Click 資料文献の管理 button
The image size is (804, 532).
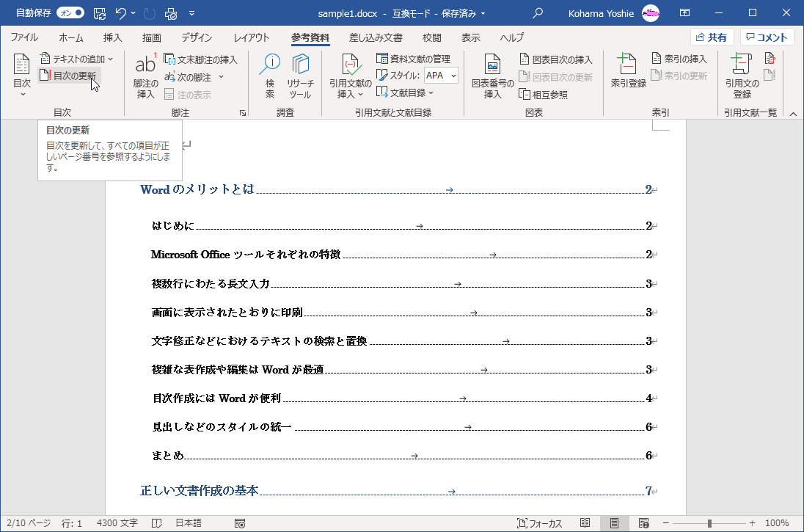[413, 59]
